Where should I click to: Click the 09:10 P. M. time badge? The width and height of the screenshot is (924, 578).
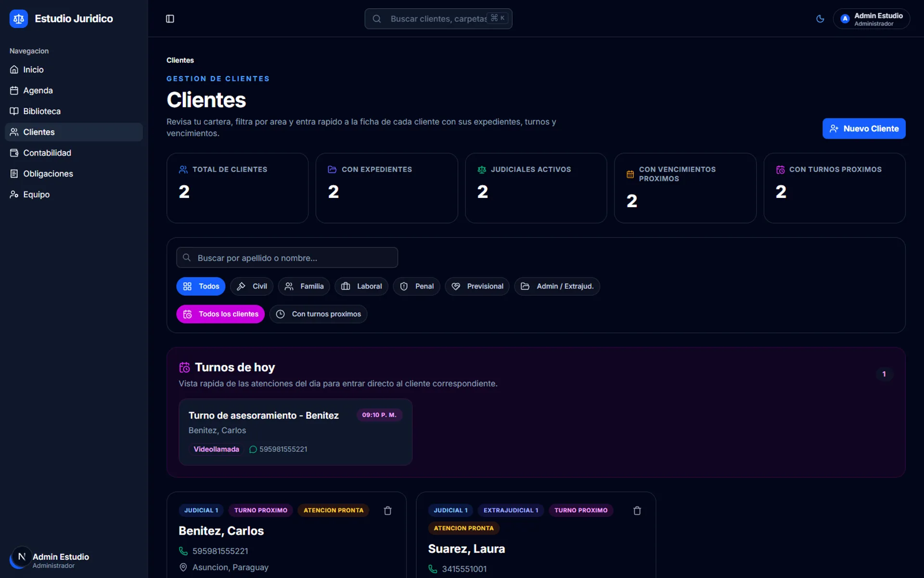(379, 415)
